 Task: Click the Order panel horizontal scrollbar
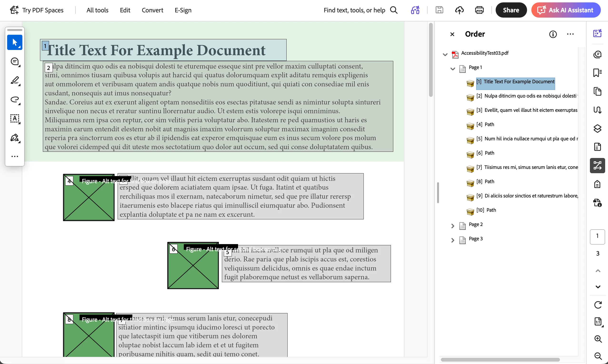(500, 360)
